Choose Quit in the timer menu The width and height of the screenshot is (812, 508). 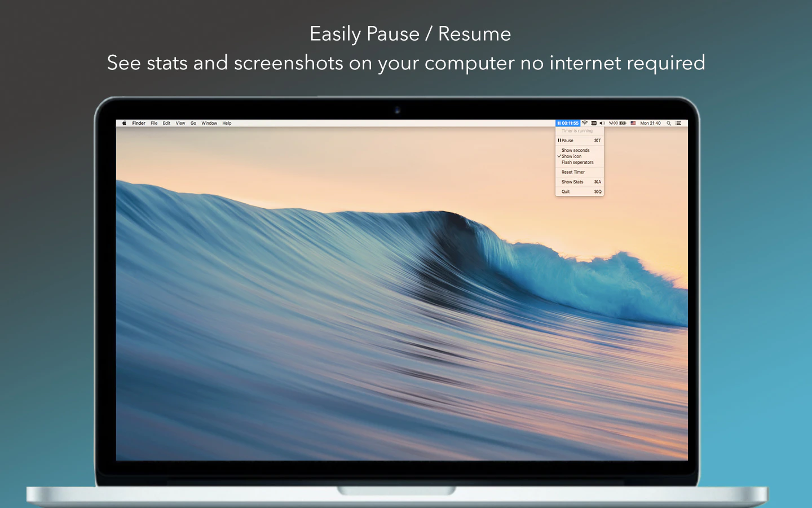(580, 192)
